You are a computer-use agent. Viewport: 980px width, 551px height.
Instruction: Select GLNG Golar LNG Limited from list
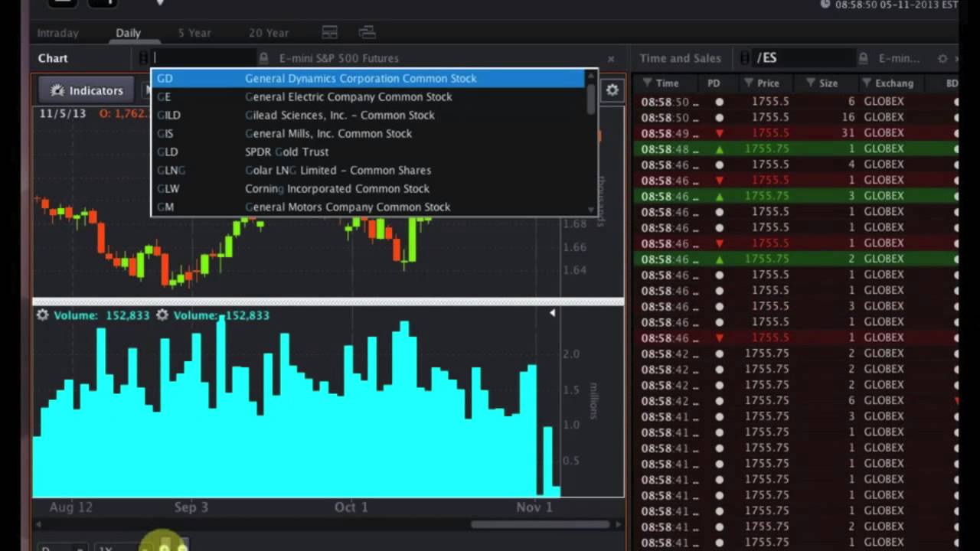click(369, 170)
